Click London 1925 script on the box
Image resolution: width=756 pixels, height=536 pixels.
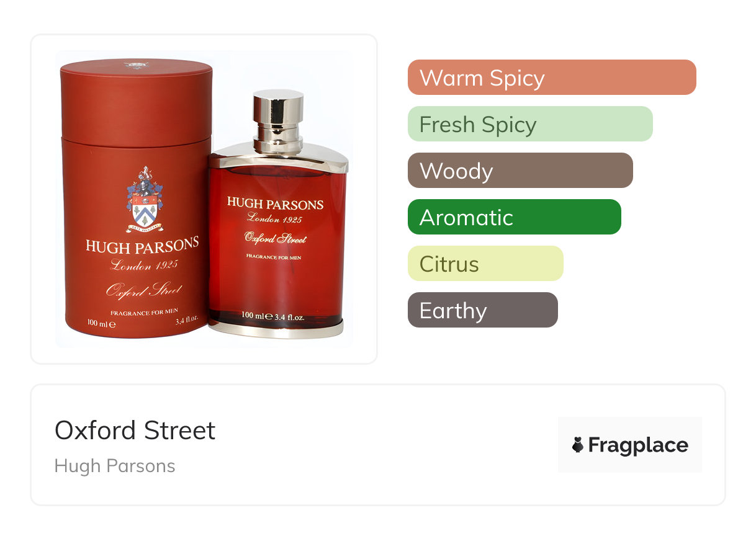pos(144,265)
